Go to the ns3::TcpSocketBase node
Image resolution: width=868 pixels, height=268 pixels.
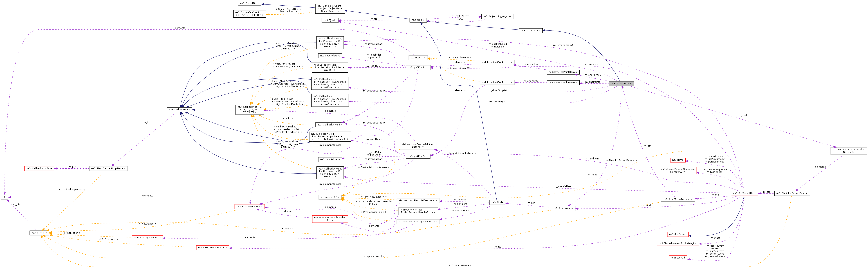pos(744,193)
